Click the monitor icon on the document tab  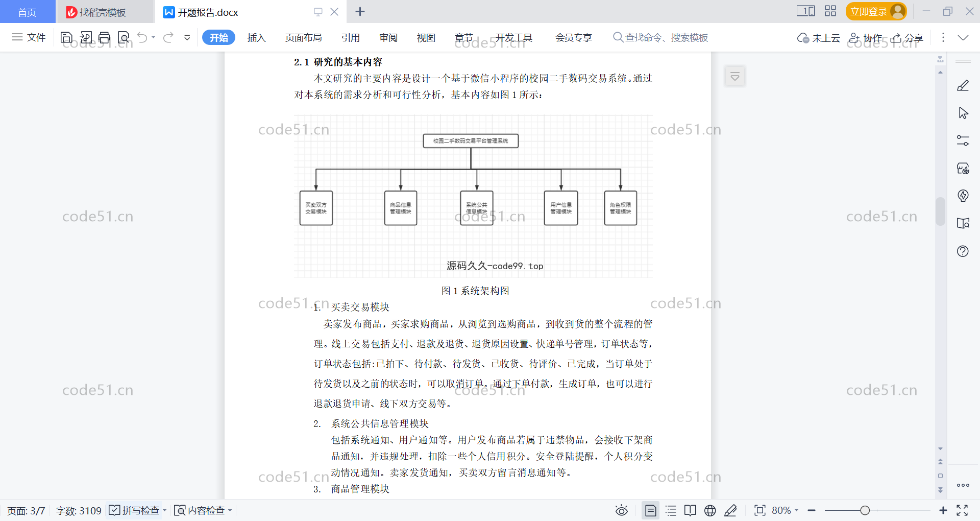(318, 12)
